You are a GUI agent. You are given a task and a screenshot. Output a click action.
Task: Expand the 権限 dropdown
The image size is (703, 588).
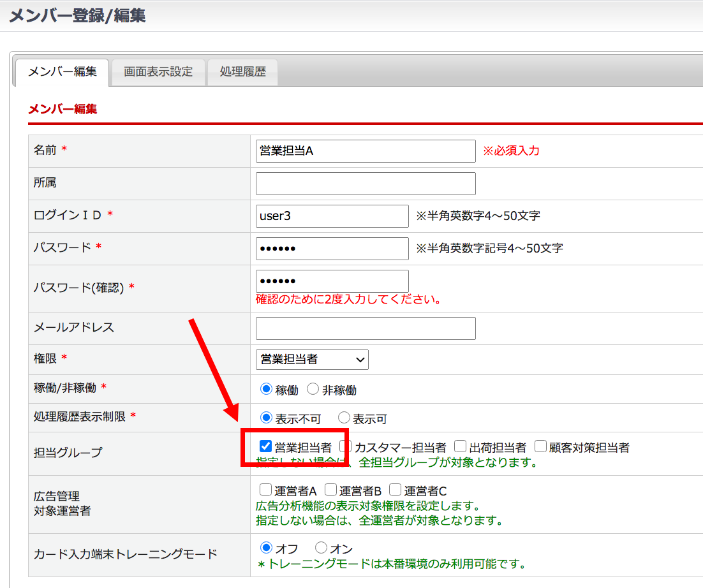312,360
